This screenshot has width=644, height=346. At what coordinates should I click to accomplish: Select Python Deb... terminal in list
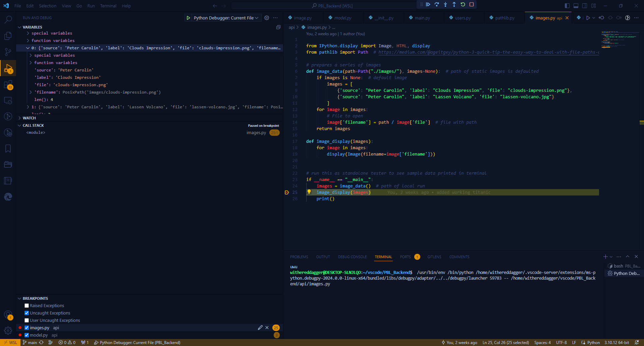(x=624, y=274)
